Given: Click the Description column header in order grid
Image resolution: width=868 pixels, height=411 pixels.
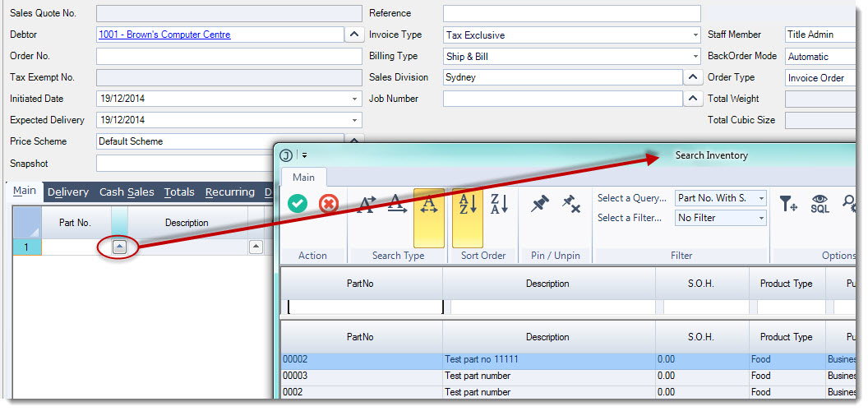Looking at the screenshot, I should (x=187, y=223).
